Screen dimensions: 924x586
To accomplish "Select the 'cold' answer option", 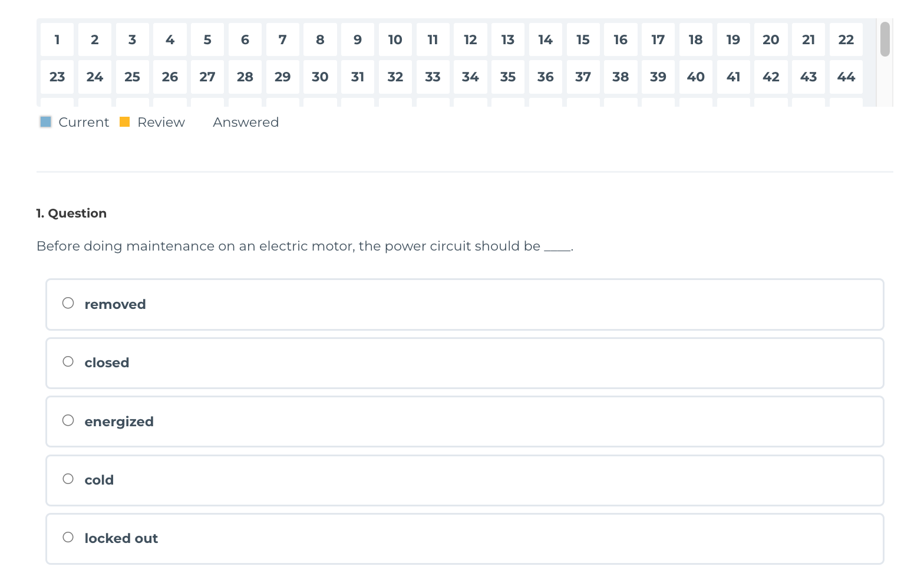I will click(68, 479).
